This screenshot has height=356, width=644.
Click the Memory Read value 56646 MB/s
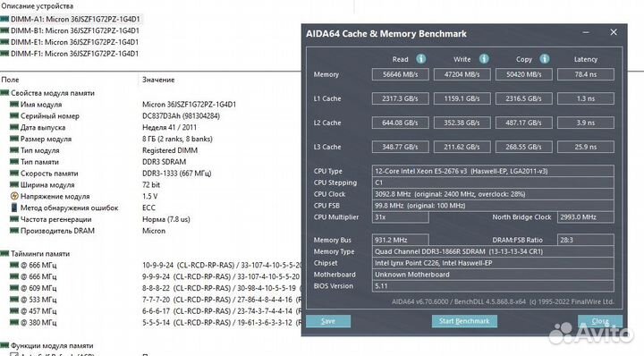[x=401, y=74]
